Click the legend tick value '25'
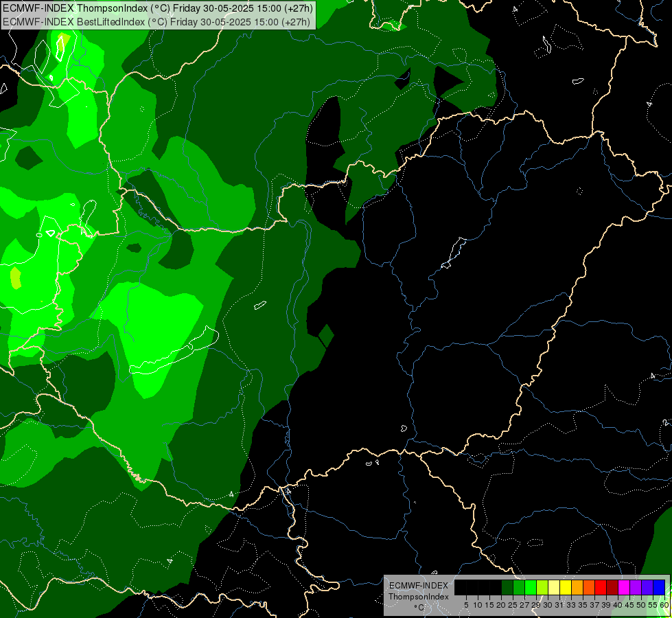 point(513,605)
